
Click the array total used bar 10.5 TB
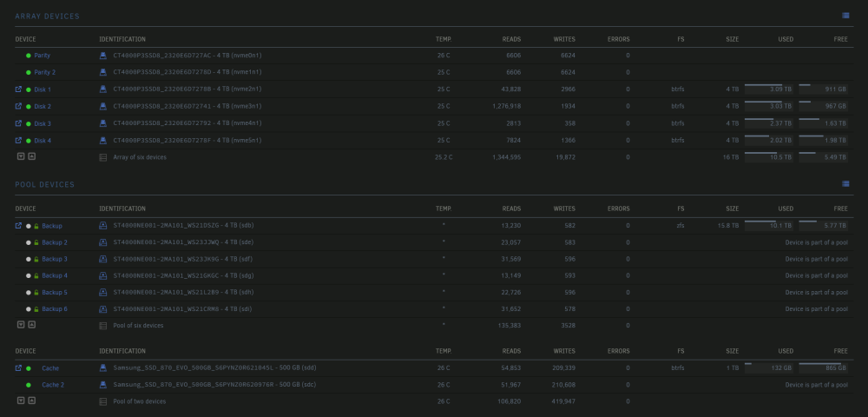(x=769, y=156)
